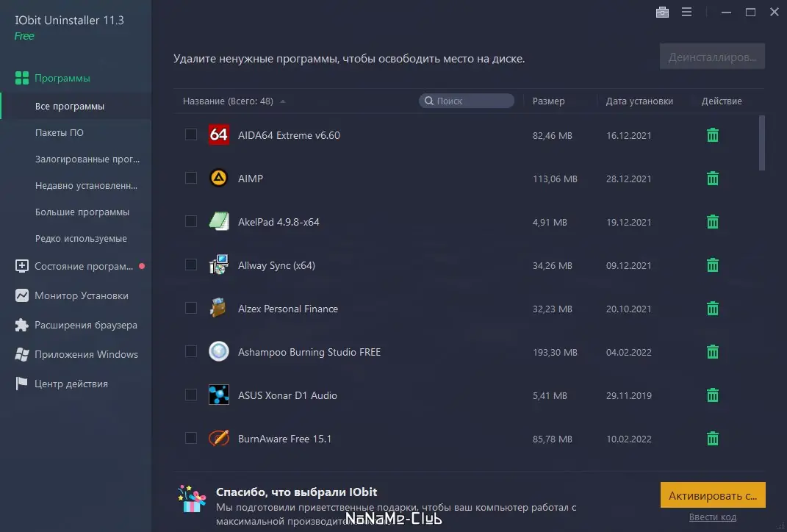The height and width of the screenshot is (532, 787).
Task: Sort by Название column header
Action: (x=228, y=101)
